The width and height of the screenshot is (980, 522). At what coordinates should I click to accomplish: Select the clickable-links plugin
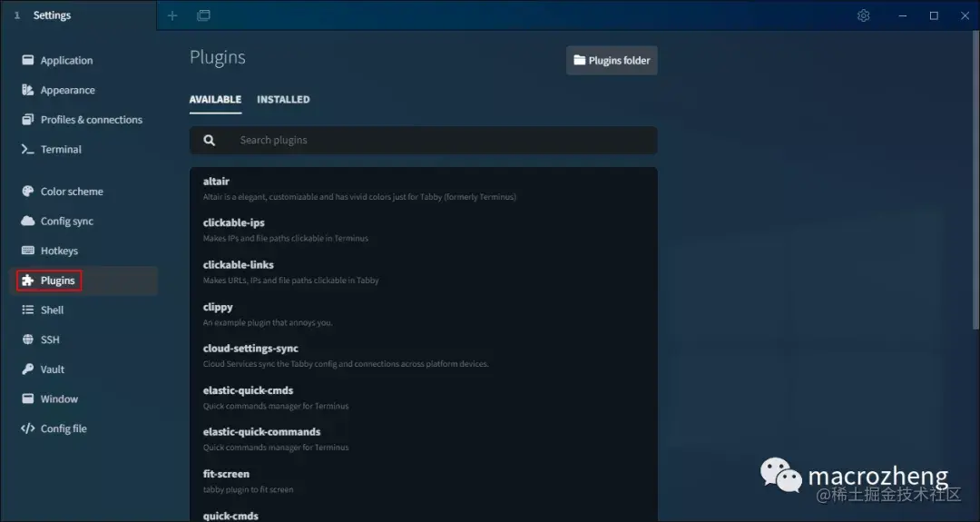click(x=424, y=272)
